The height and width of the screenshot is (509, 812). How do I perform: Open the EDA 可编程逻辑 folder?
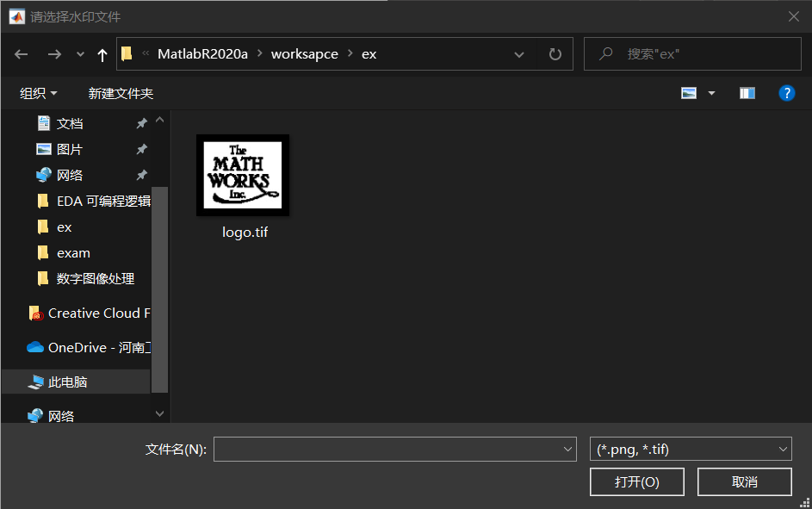[94, 201]
